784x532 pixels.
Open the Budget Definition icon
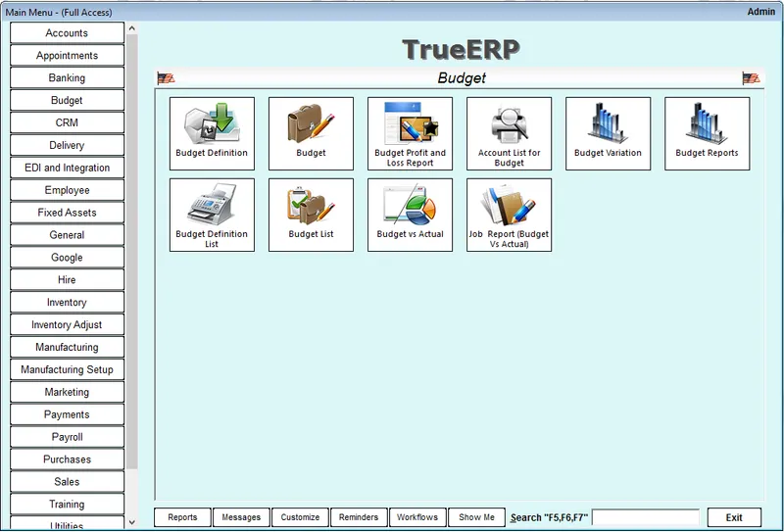point(212,133)
